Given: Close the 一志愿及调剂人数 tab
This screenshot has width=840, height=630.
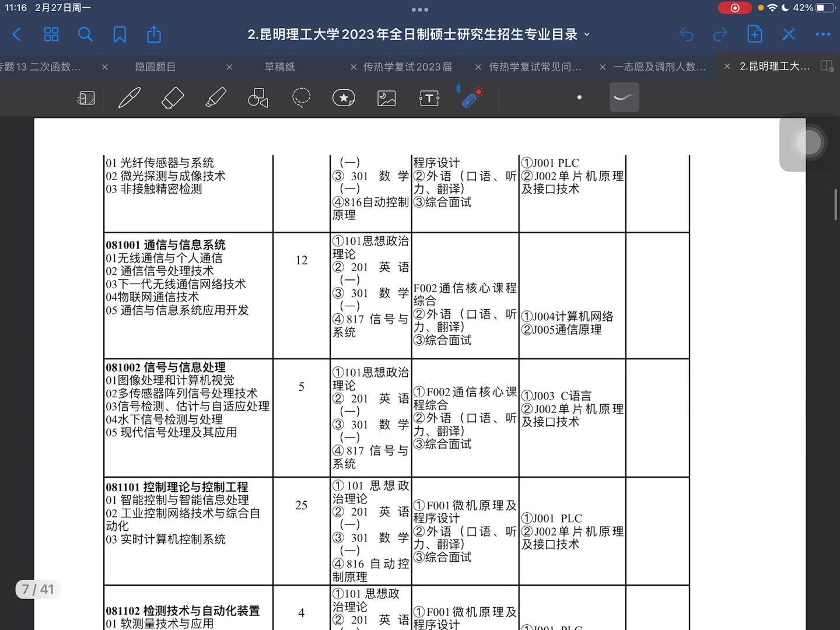Looking at the screenshot, I should [603, 67].
